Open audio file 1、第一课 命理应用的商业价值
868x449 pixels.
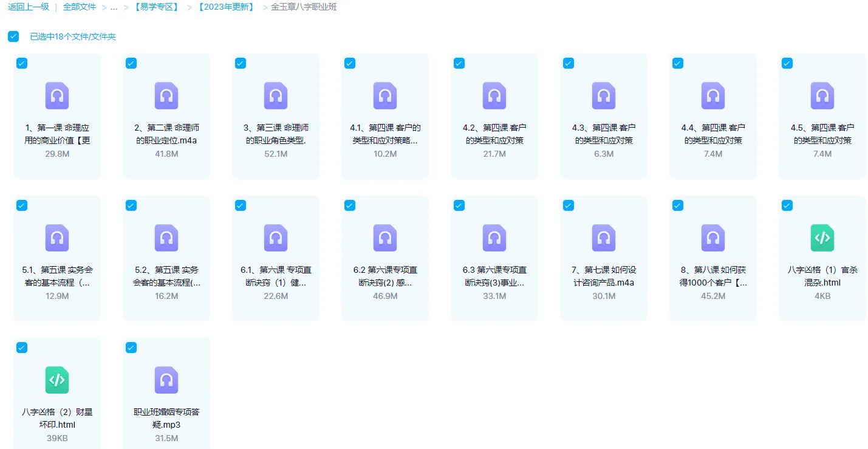(x=57, y=95)
